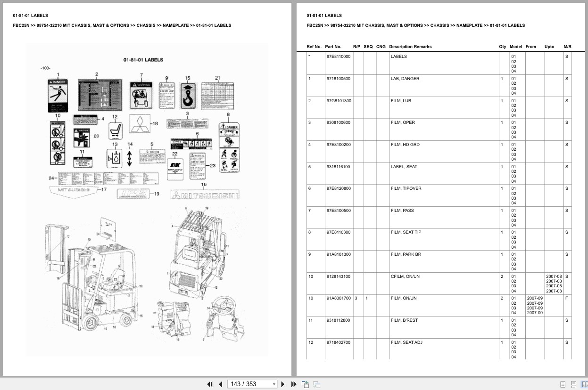
Task: Switch to two-page facing view
Action: [584, 384]
